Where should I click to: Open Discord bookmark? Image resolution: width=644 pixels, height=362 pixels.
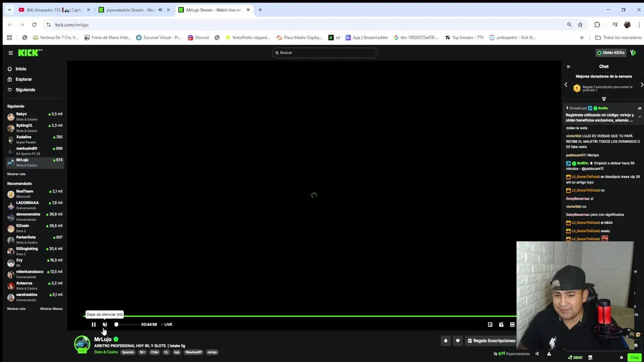click(x=198, y=38)
